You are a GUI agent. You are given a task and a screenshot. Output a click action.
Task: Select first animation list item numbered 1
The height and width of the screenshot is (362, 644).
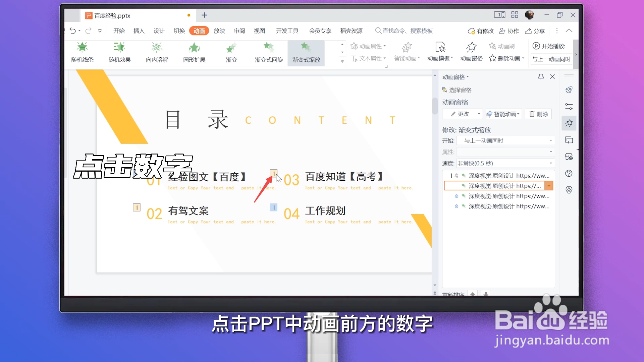point(498,176)
